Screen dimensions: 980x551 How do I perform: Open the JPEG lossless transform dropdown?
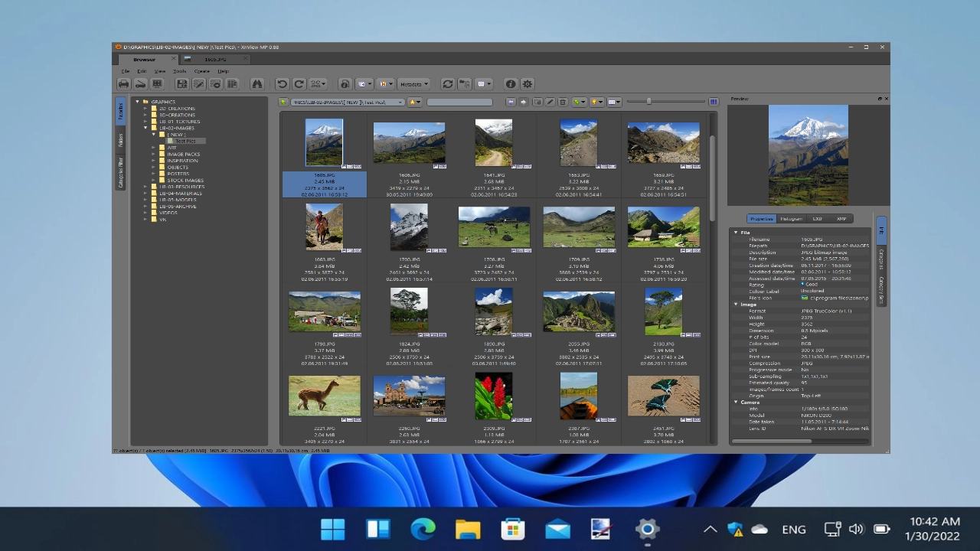317,84
